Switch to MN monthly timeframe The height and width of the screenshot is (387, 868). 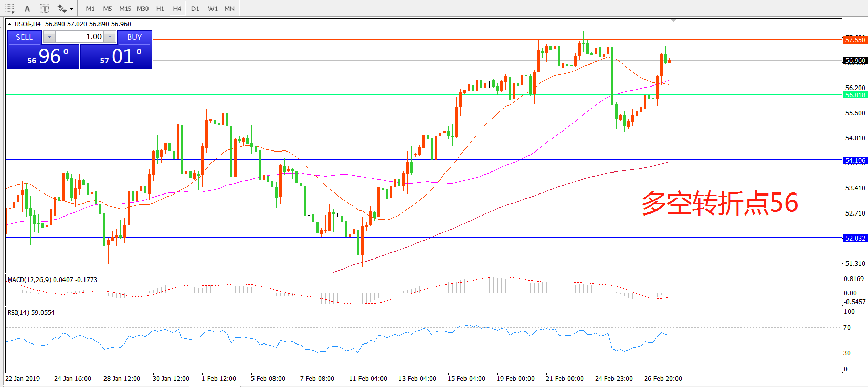coord(229,9)
